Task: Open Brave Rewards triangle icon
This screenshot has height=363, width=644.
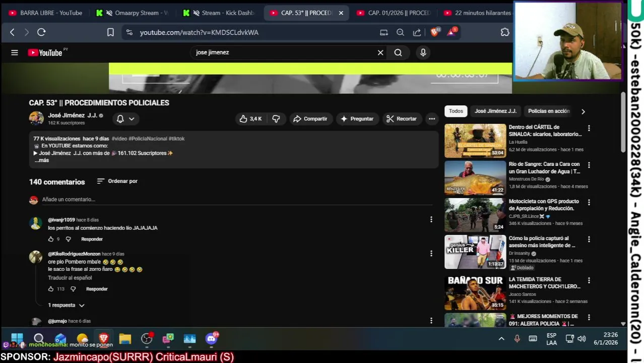Action: click(x=452, y=32)
